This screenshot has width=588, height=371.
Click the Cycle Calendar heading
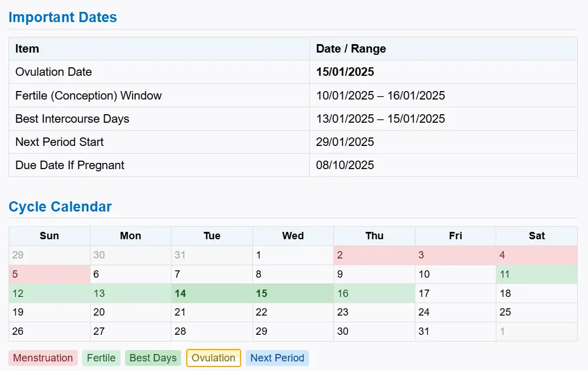point(60,206)
